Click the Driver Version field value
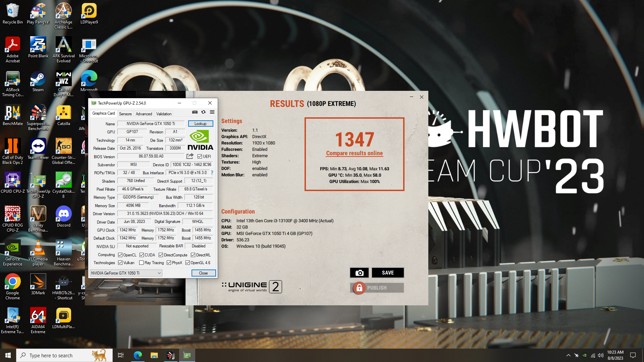Viewport: 644px width, 362px height. 165,214
